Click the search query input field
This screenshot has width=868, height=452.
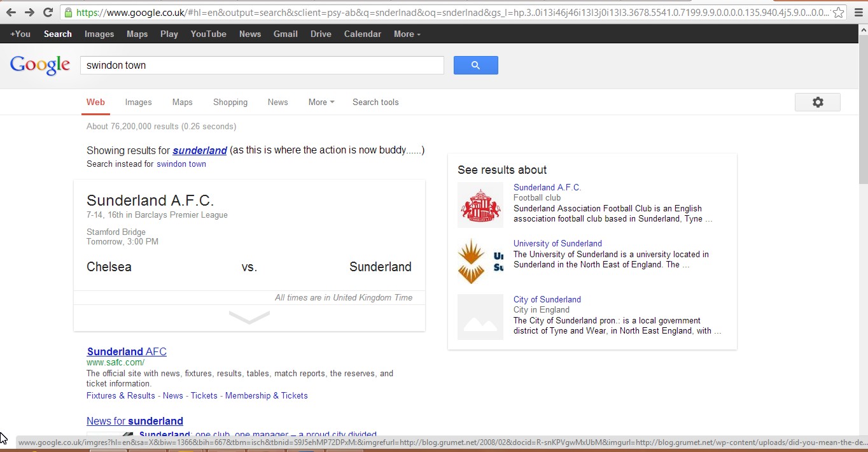(x=261, y=65)
